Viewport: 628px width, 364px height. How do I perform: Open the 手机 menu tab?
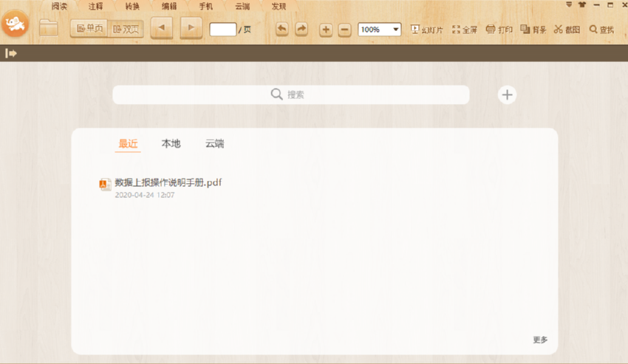206,6
